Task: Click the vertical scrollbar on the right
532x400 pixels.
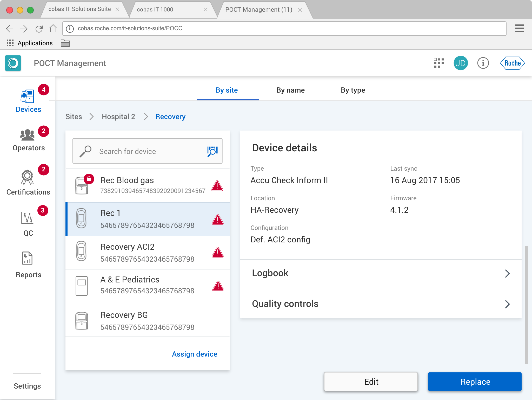Action: (x=527, y=304)
